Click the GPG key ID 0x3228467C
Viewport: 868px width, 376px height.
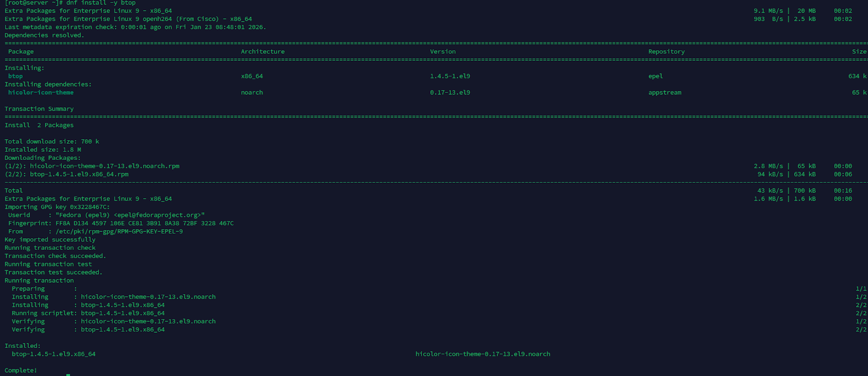pyautogui.click(x=89, y=207)
